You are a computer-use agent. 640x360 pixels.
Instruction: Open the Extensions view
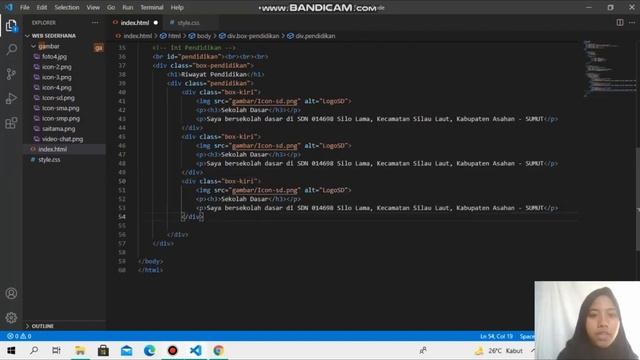11,122
